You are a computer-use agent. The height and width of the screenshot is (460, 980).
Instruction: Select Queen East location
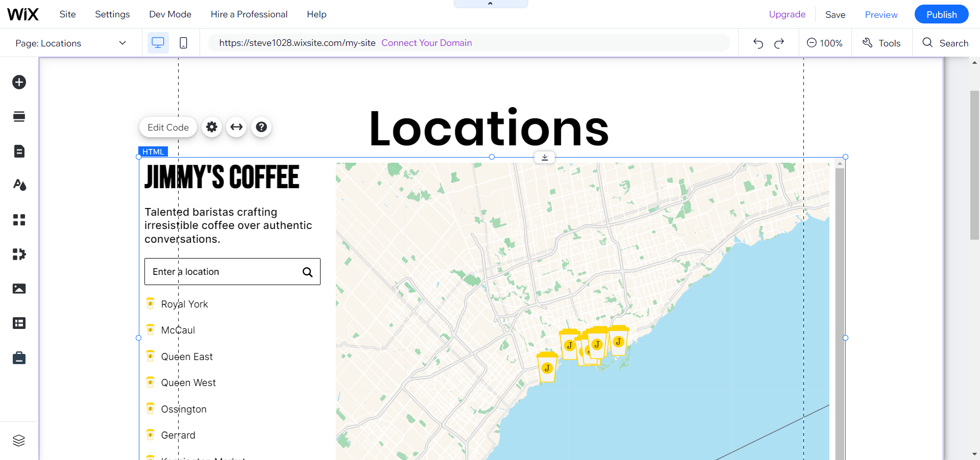[187, 356]
